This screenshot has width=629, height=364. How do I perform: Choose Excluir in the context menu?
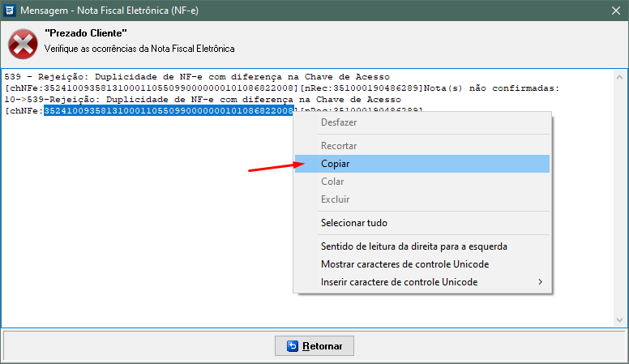[x=335, y=199]
